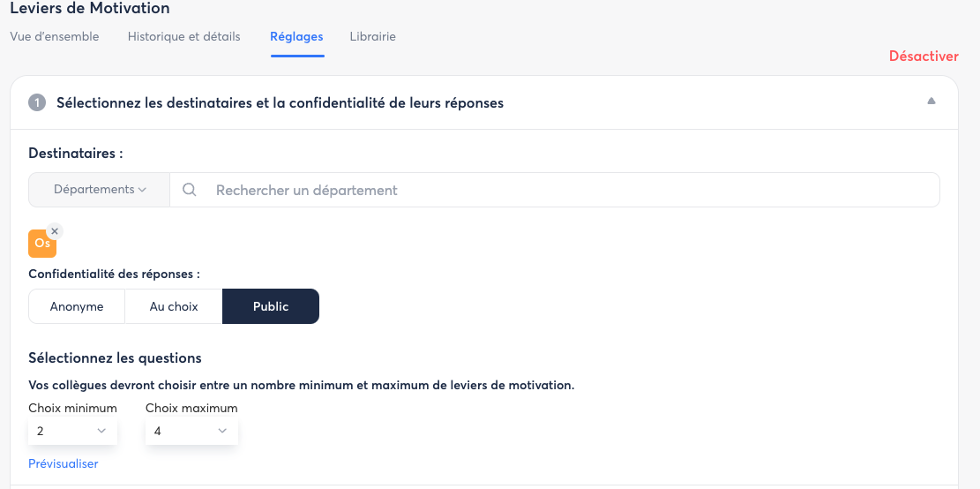Viewport: 980px width, 489px height.
Task: Select the Réglages tab
Action: coord(296,37)
